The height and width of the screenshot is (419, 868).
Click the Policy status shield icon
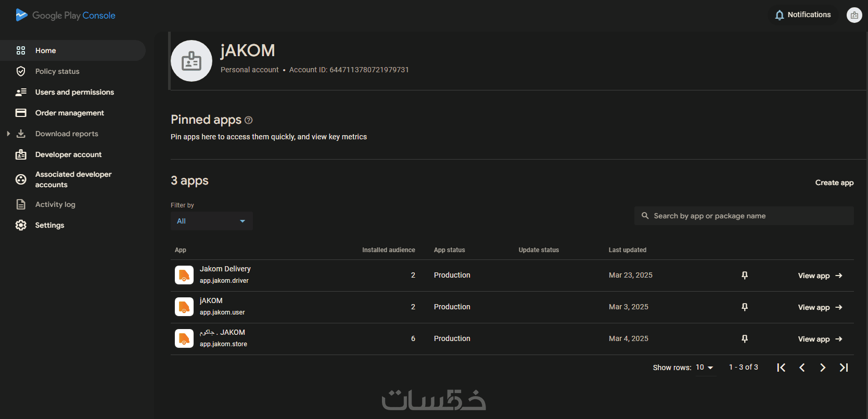[21, 71]
